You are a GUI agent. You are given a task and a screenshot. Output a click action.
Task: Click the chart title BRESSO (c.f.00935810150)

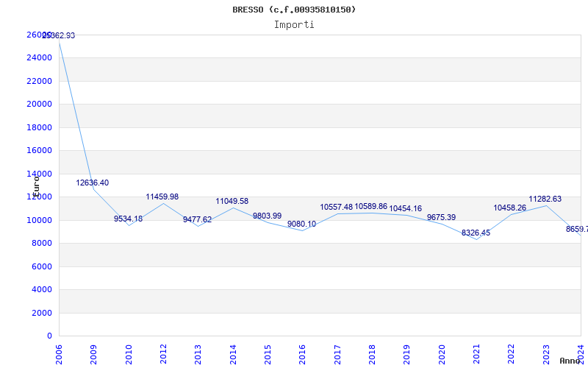click(x=294, y=10)
